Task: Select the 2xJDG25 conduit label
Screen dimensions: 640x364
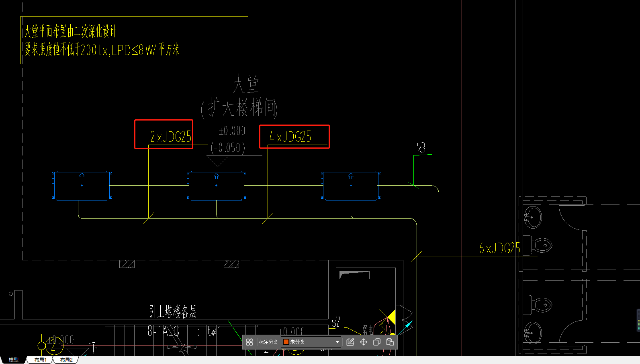Action: [171, 137]
